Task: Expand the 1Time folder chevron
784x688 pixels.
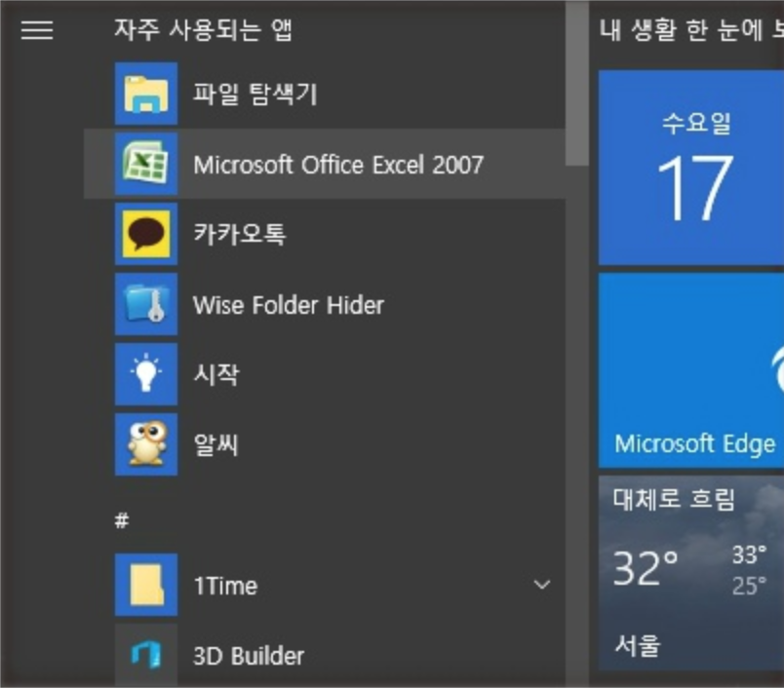Action: coord(542,585)
